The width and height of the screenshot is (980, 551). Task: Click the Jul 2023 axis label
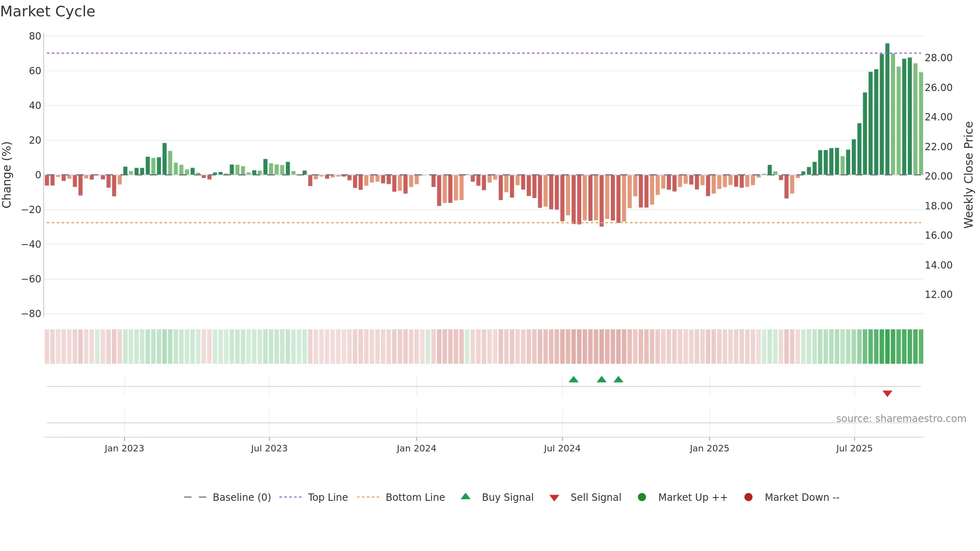(269, 448)
